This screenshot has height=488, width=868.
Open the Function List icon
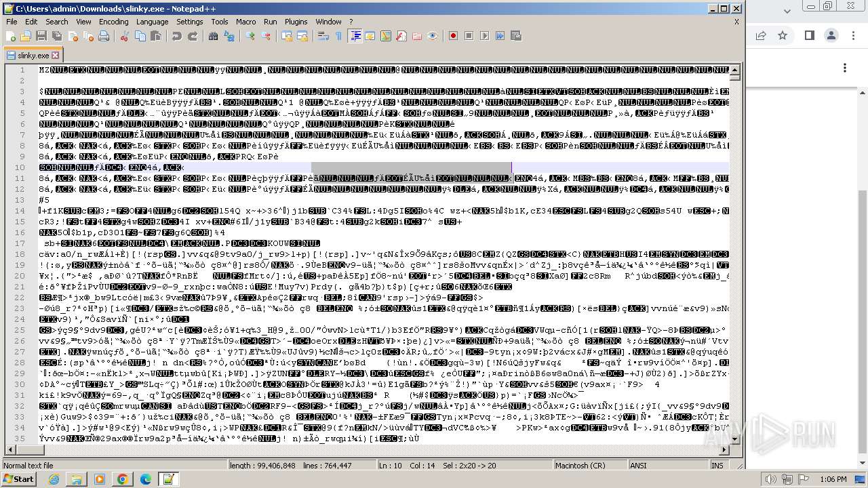(401, 36)
